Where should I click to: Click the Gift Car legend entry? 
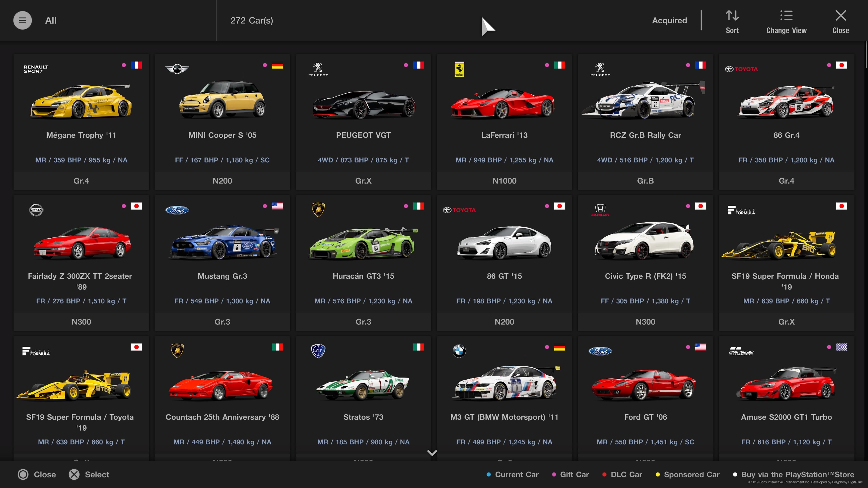pos(570,474)
